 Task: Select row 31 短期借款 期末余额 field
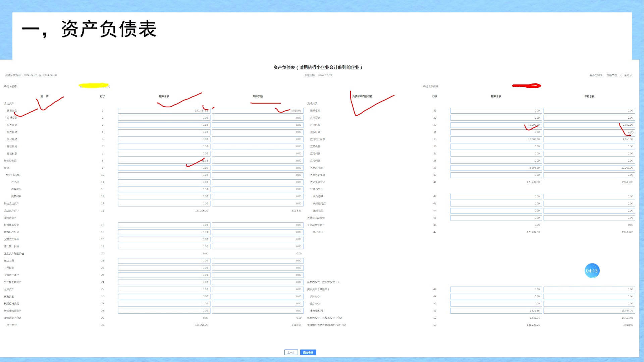(x=496, y=111)
